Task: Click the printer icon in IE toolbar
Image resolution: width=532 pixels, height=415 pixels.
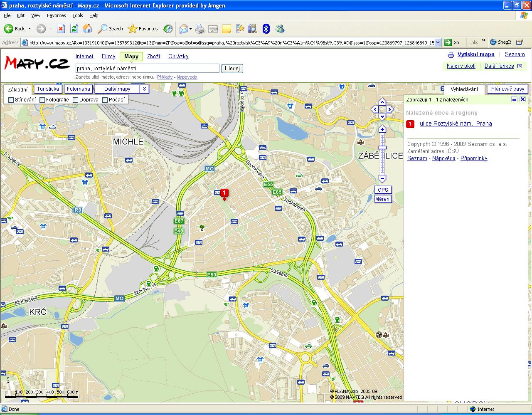Action: [200, 29]
